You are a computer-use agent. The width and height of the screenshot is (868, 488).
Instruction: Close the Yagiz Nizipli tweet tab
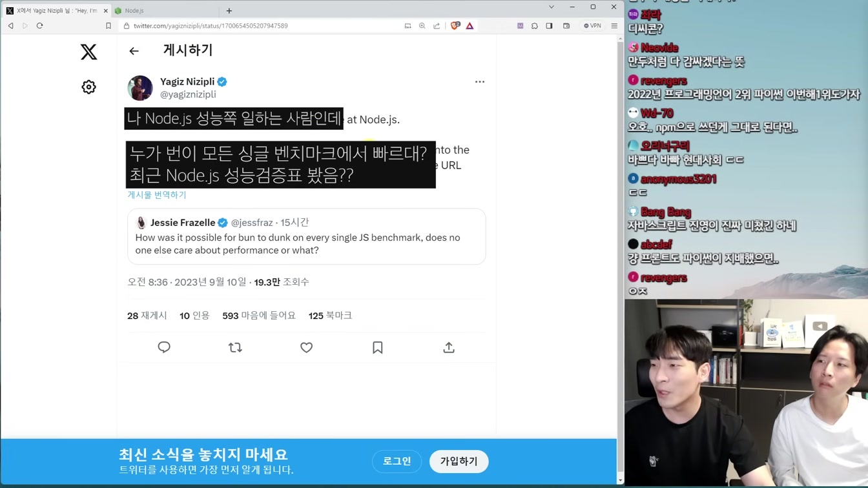point(106,11)
